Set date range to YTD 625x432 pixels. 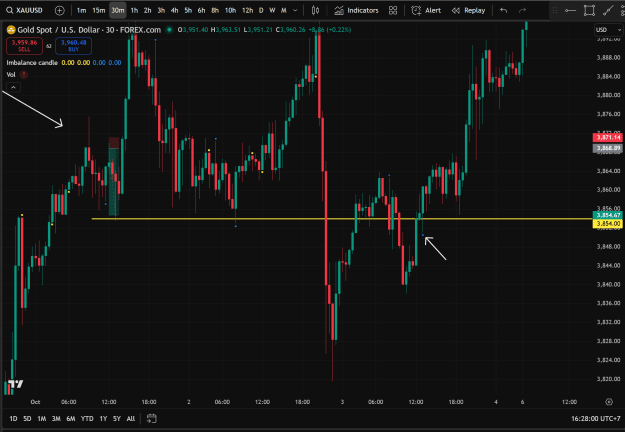[87, 418]
